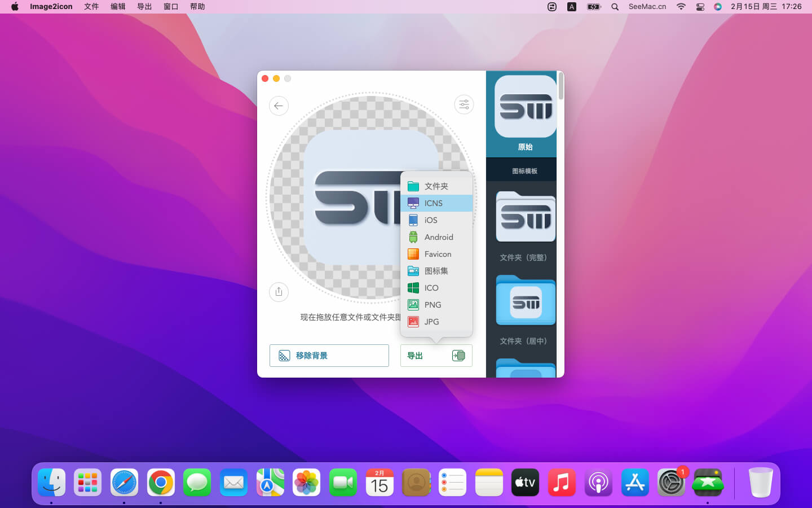
Task: Open the 导出 menu in menu bar
Action: (144, 7)
